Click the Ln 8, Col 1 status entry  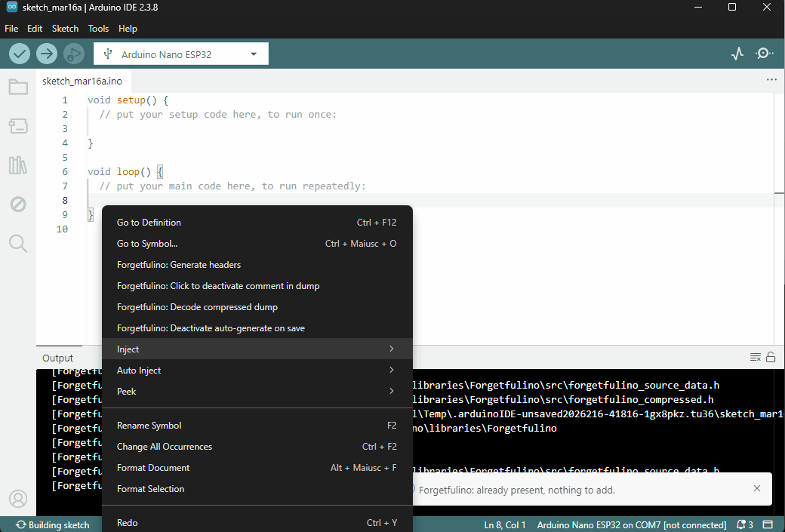click(505, 524)
